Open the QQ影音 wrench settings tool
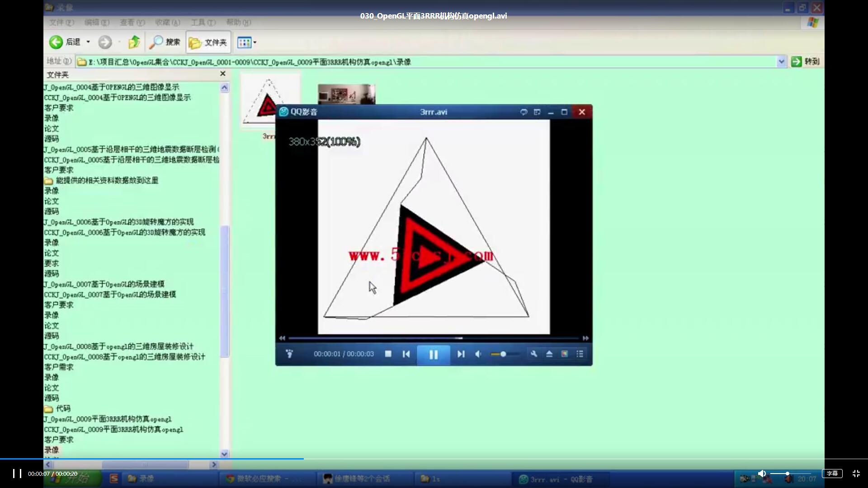Viewport: 868px width, 488px height. 534,354
